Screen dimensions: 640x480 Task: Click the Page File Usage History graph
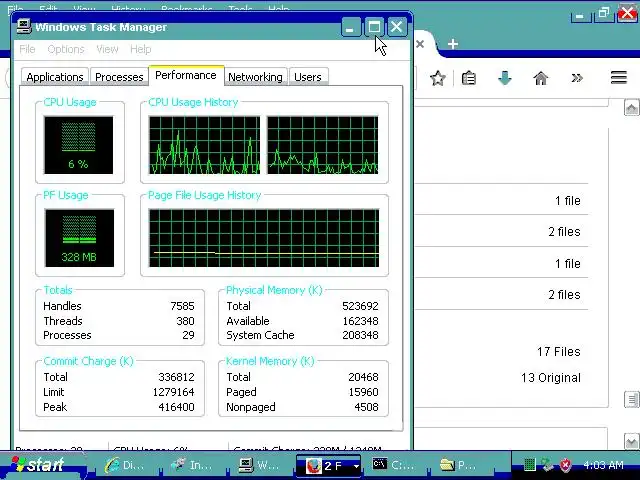(x=264, y=238)
